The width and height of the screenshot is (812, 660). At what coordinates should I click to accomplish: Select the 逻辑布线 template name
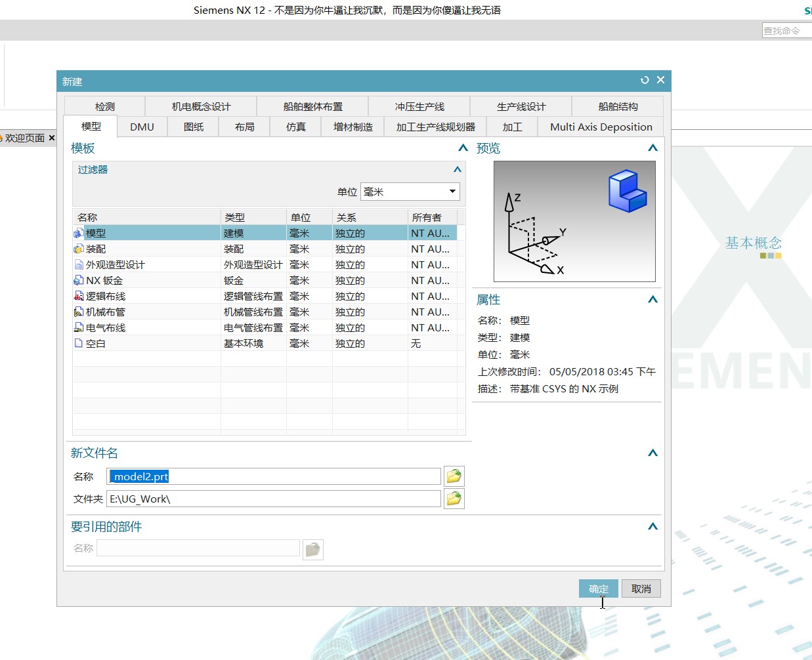[x=106, y=296]
